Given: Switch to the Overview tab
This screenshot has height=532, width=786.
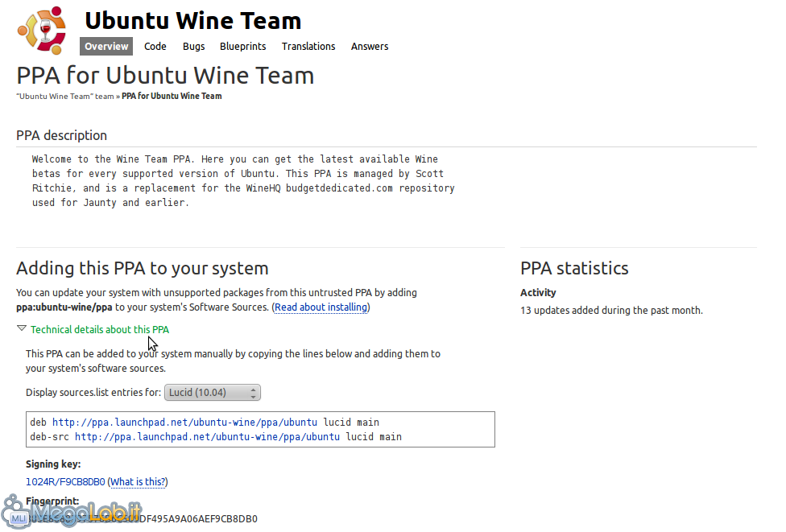Looking at the screenshot, I should point(106,47).
